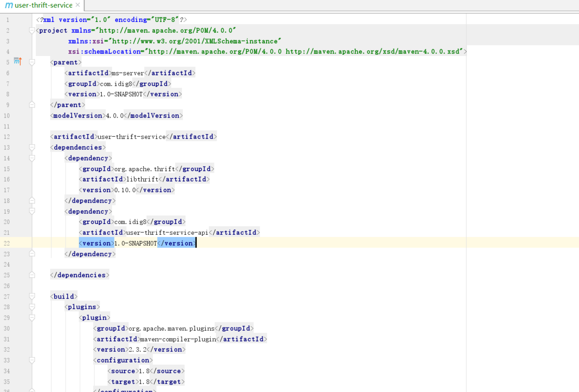Click 1.0-SNAPSHOT version on line 8
This screenshot has height=392, width=579.
coord(121,94)
